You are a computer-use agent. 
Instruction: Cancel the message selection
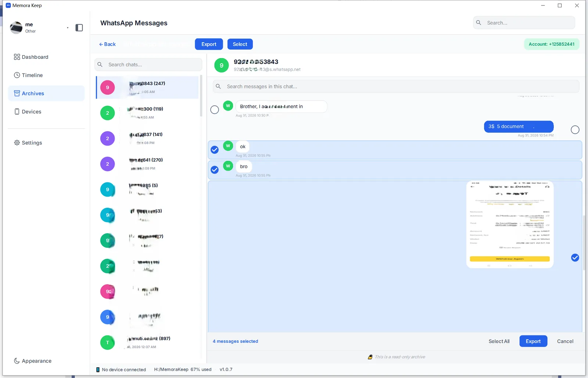[x=565, y=341]
